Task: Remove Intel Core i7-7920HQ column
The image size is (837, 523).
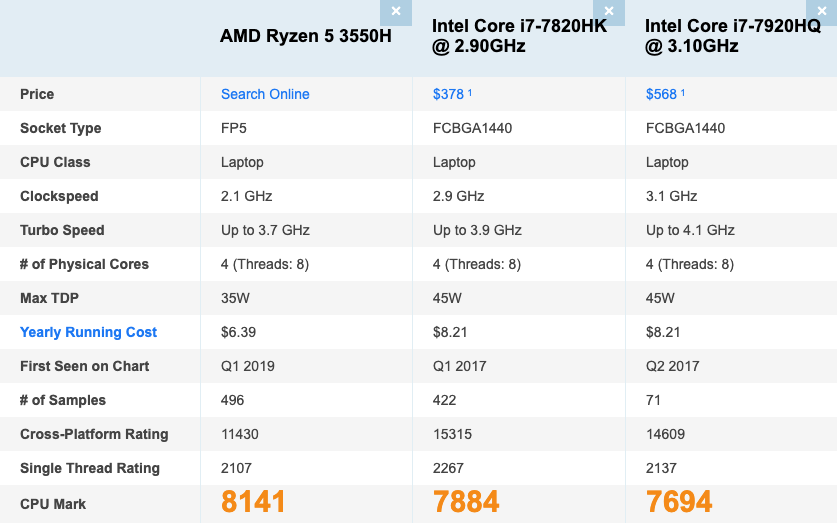Action: [x=822, y=12]
